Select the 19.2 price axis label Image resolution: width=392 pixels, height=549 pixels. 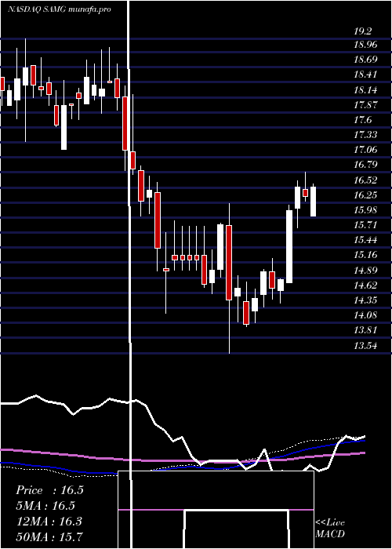click(x=362, y=31)
